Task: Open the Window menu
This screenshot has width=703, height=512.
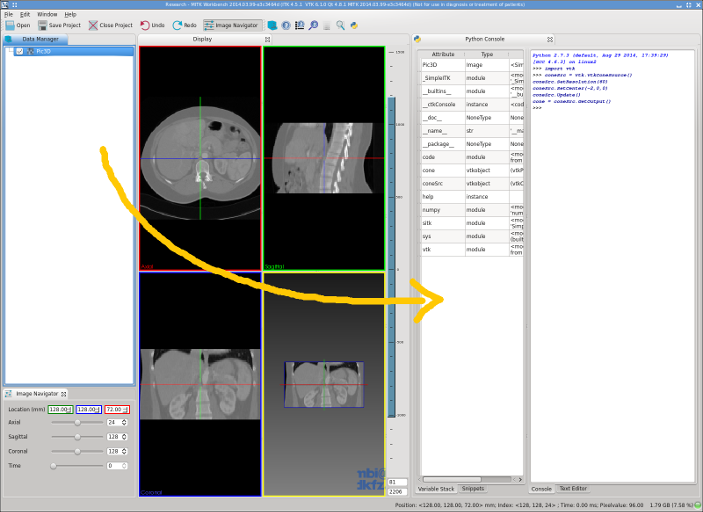Action: coord(47,14)
